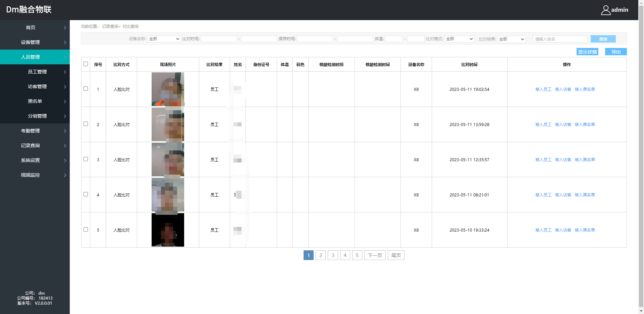Click the 保存时间 end date field

pos(355,39)
